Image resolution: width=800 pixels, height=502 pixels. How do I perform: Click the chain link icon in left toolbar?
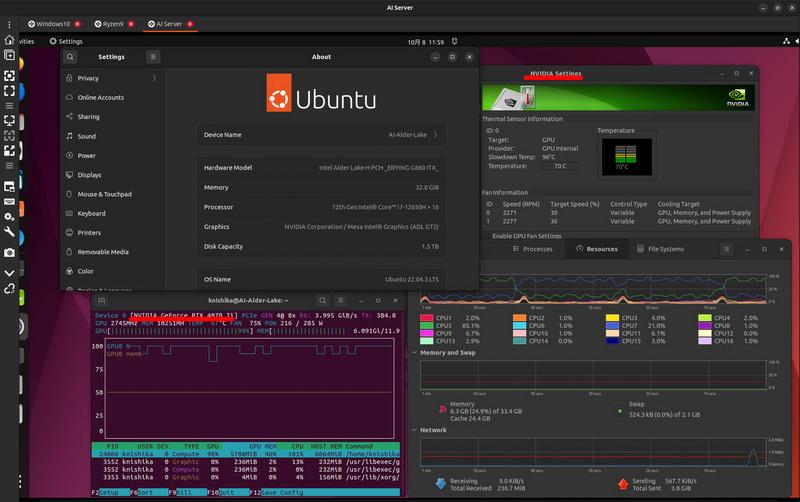point(9,289)
